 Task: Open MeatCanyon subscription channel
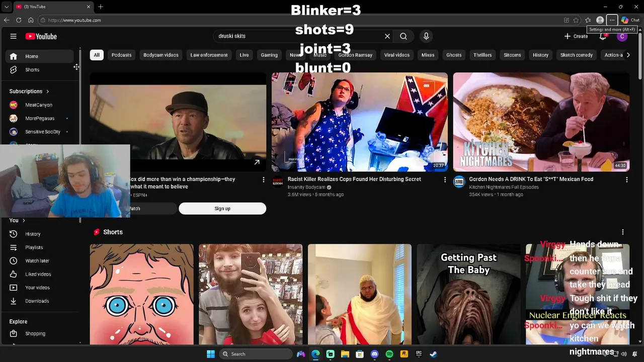tap(39, 105)
